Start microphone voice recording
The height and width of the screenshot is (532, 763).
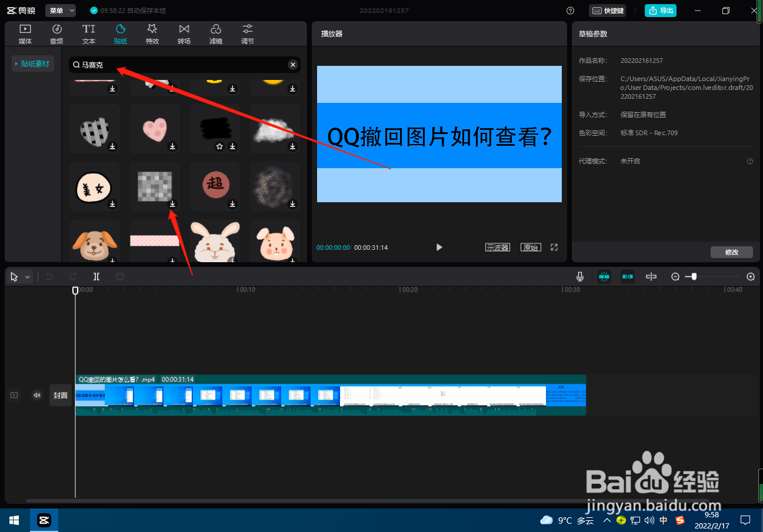580,277
